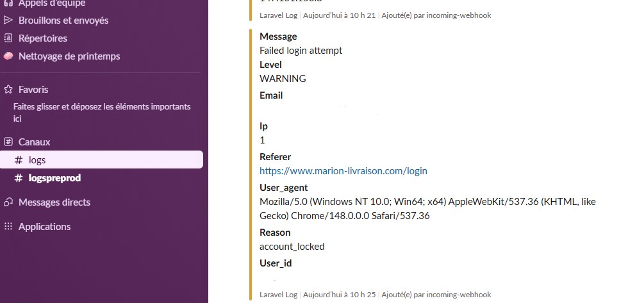This screenshot has height=303, width=644.
Task: Collapse the Canaux section
Action: point(34,142)
